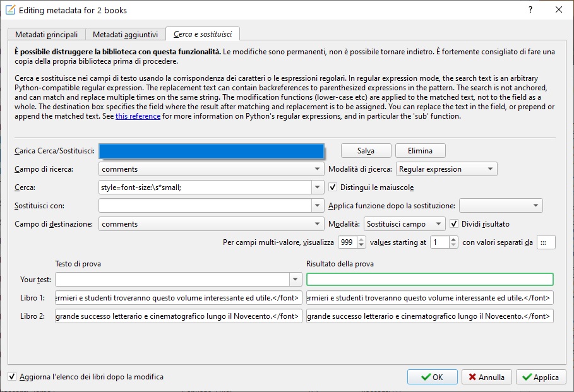
Task: Expand the Cerca history dropdown arrow
Action: click(318, 187)
